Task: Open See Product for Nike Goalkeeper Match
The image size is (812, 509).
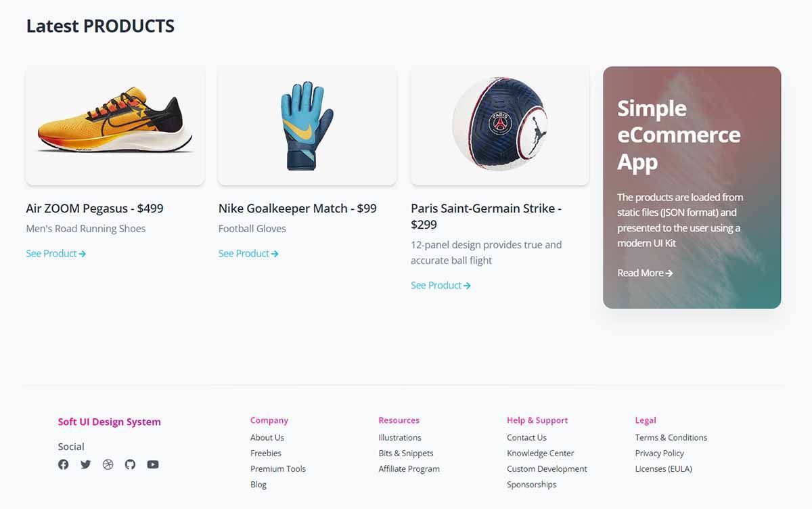Action: click(x=249, y=253)
